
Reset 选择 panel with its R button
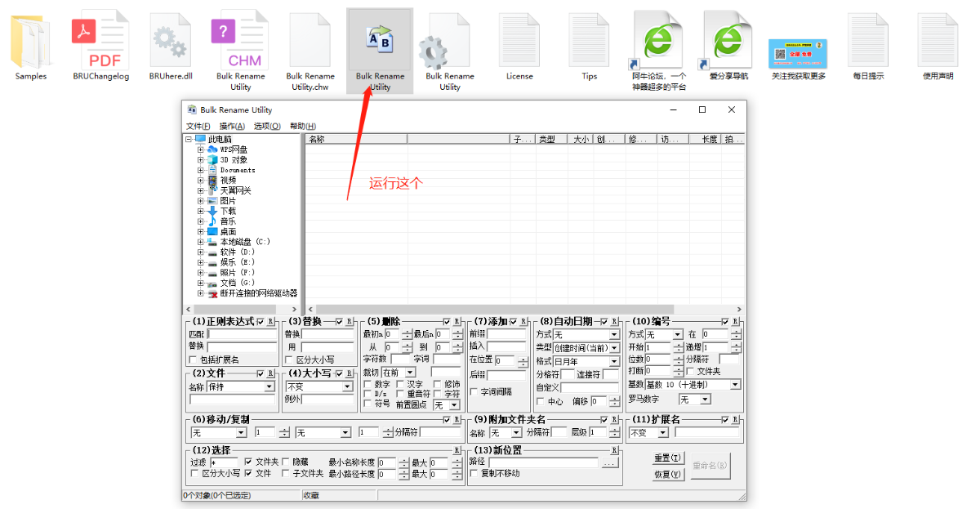click(x=457, y=450)
